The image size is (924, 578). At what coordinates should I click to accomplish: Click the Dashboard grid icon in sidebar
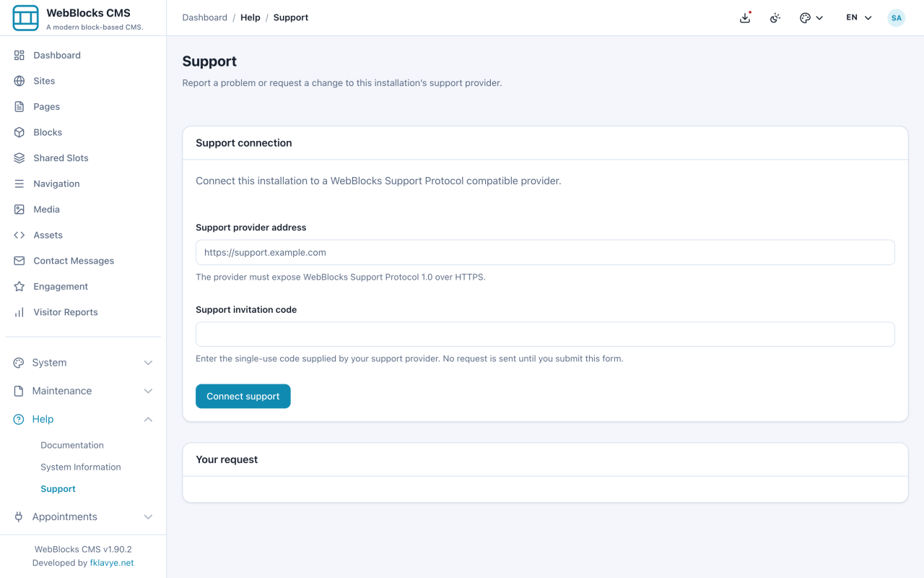[19, 55]
